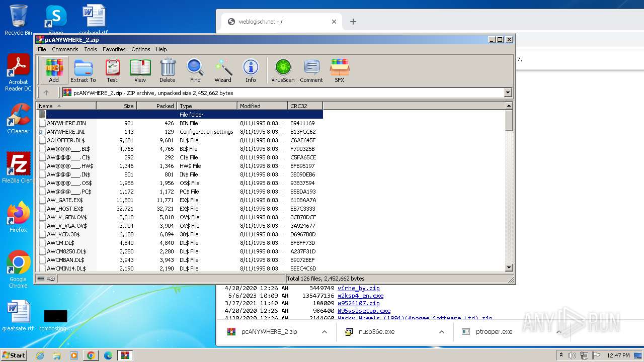Open the greatsafe.rtf desktop file
The height and width of the screenshot is (362, 644).
[18, 316]
